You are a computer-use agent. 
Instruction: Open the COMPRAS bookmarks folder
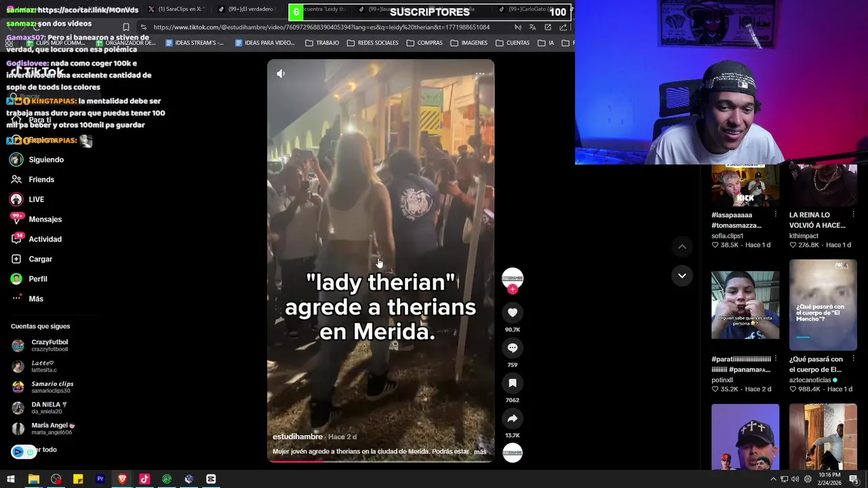click(424, 43)
